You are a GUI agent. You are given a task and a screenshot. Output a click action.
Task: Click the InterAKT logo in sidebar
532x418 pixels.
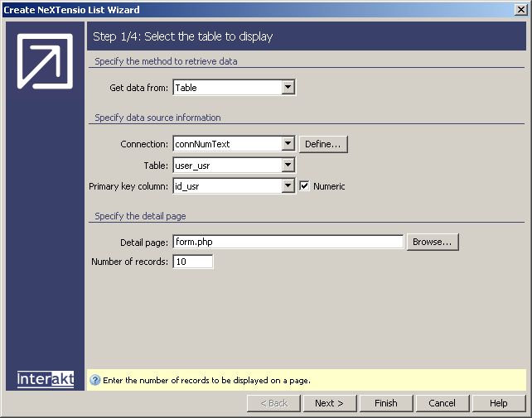[46, 379]
